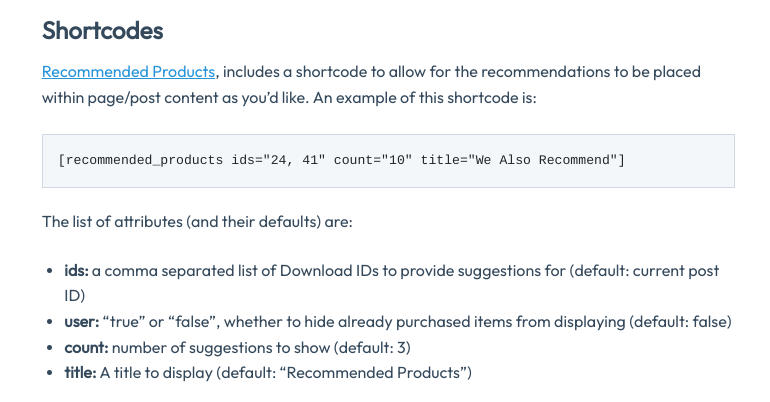The height and width of the screenshot is (402, 770).
Task: Click the '(default: 3)' text
Action: (x=373, y=348)
